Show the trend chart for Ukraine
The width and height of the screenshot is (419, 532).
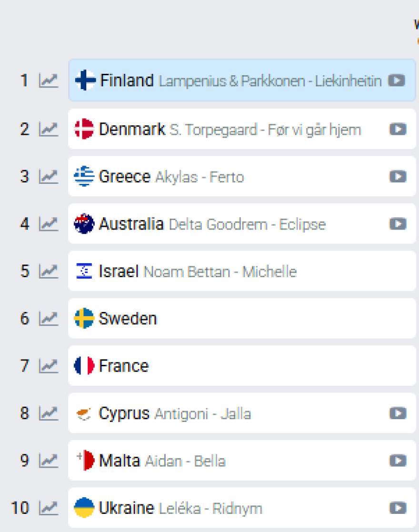[x=48, y=508]
